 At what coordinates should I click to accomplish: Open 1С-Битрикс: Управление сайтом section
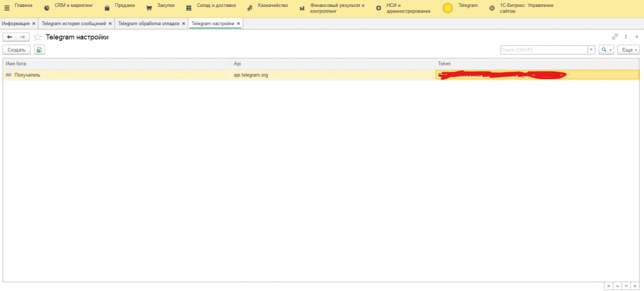point(526,8)
